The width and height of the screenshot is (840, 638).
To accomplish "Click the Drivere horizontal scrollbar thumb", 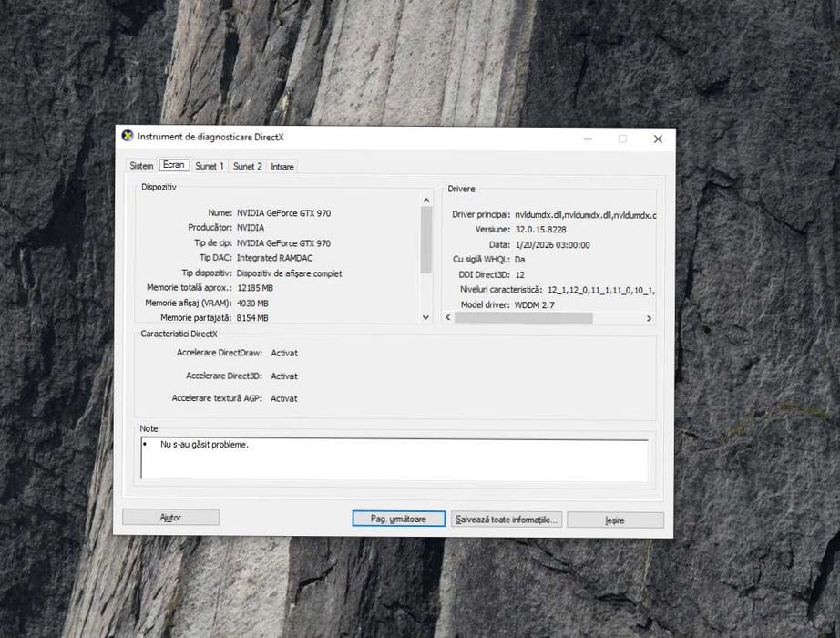I will 524,318.
